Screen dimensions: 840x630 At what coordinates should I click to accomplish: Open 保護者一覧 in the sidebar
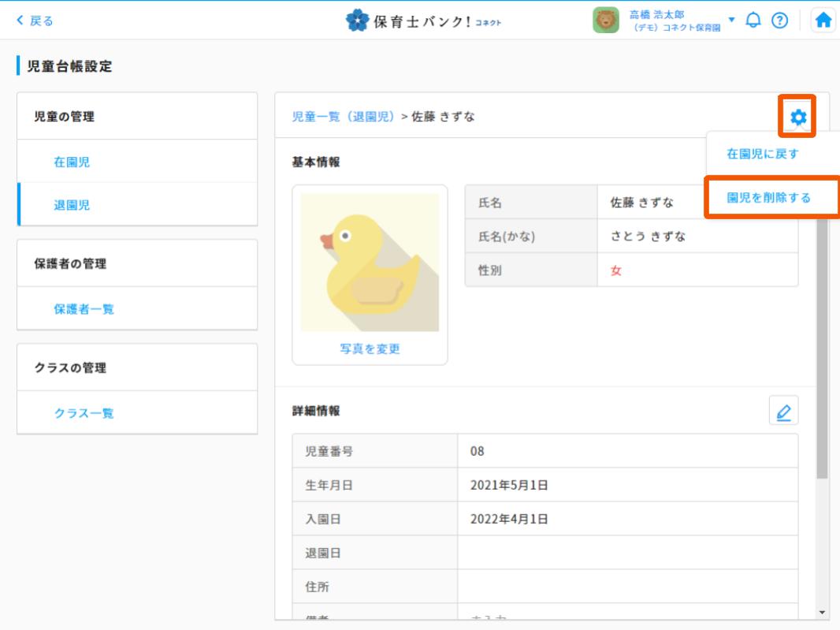(84, 309)
